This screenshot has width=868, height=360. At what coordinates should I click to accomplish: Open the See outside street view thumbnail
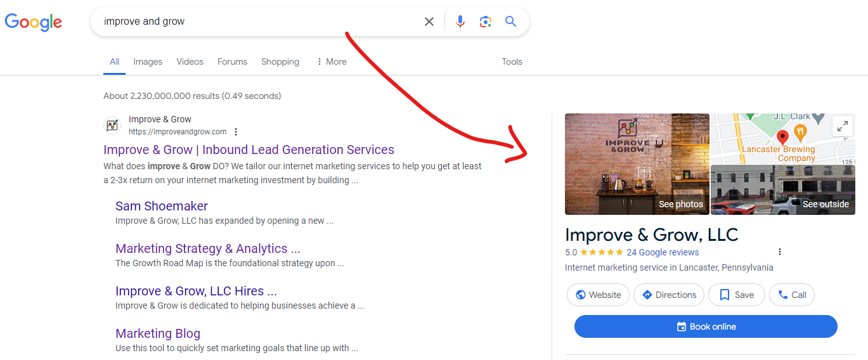[x=783, y=190]
